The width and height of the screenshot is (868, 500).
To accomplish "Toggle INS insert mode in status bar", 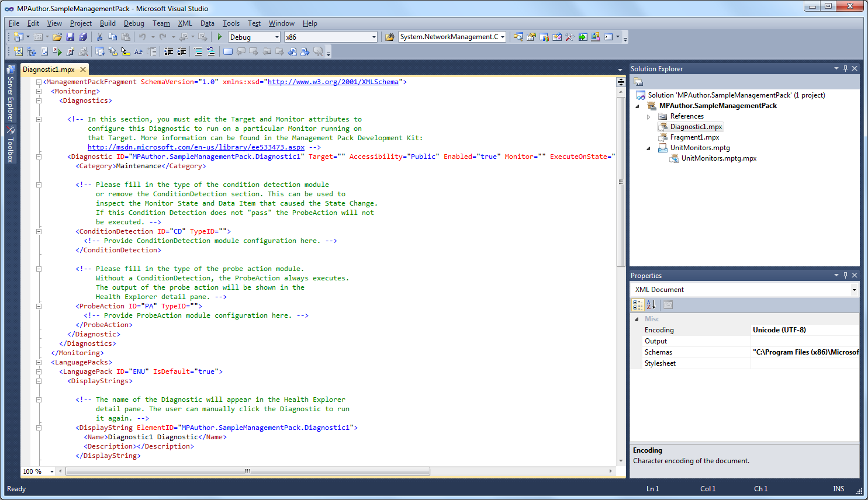I will (x=839, y=489).
